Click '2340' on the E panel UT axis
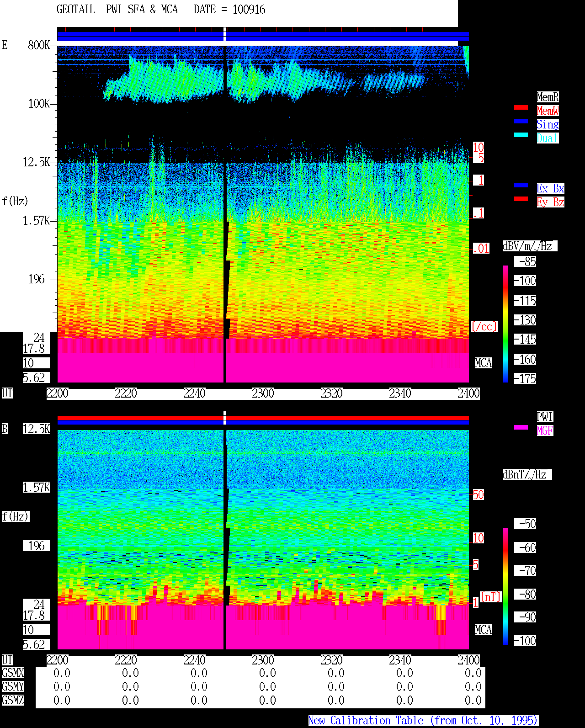Viewport: 585px width, 728px height. [x=400, y=393]
